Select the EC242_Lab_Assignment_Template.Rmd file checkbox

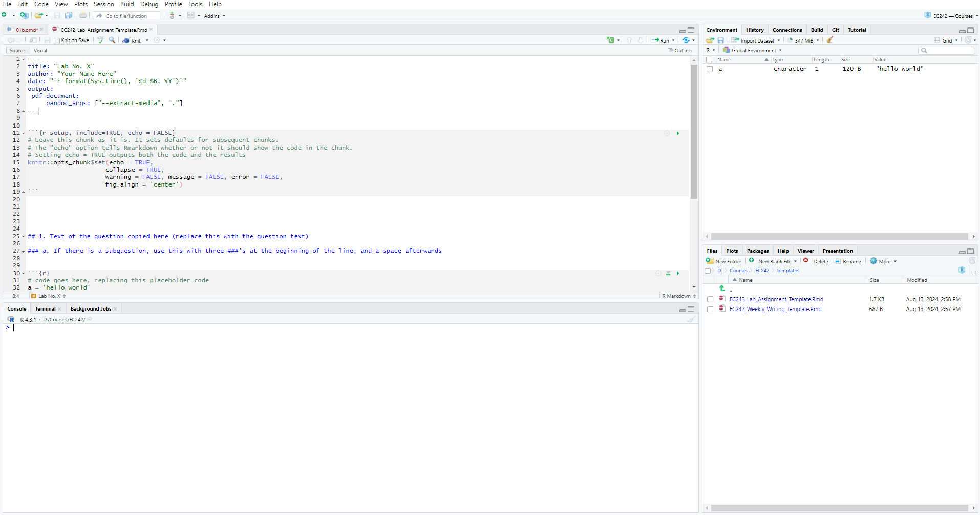[710, 299]
